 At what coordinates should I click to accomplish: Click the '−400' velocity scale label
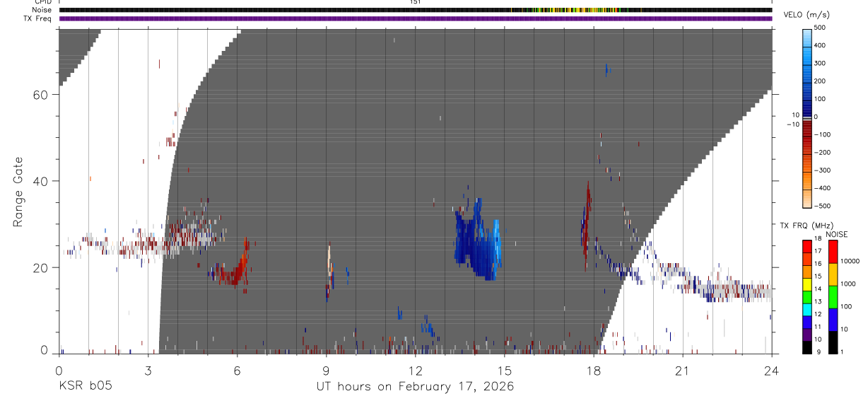(x=821, y=188)
